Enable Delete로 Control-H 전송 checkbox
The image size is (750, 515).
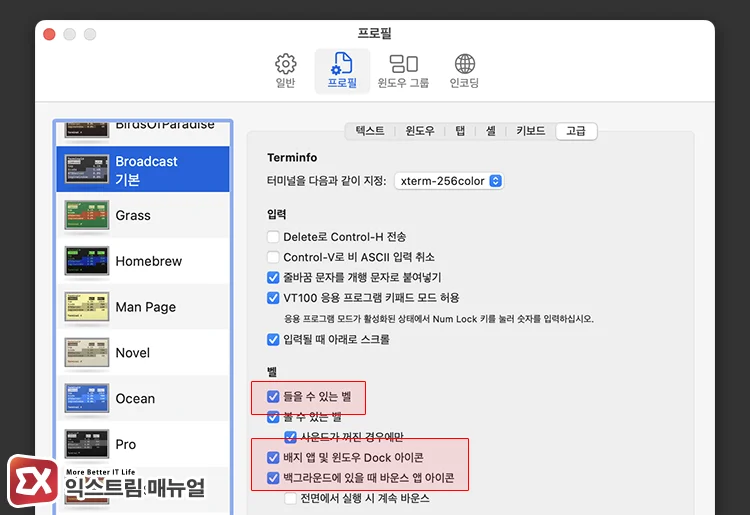pyautogui.click(x=273, y=237)
